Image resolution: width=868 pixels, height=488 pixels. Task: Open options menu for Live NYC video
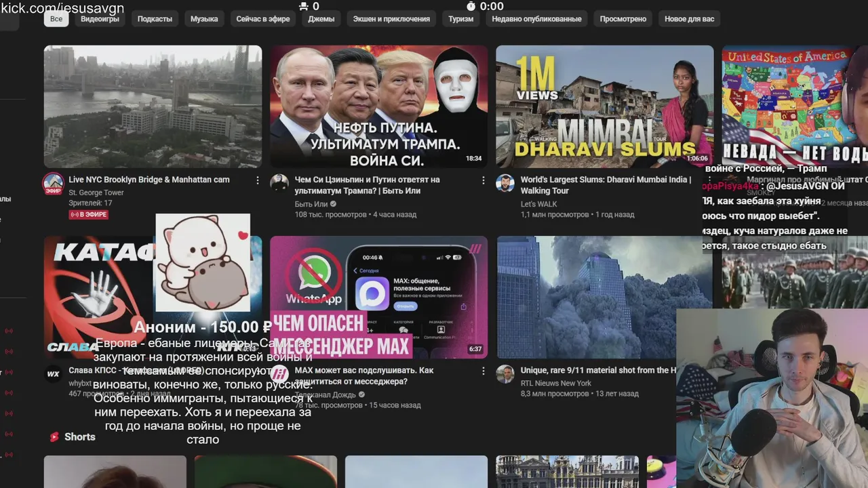tap(258, 180)
